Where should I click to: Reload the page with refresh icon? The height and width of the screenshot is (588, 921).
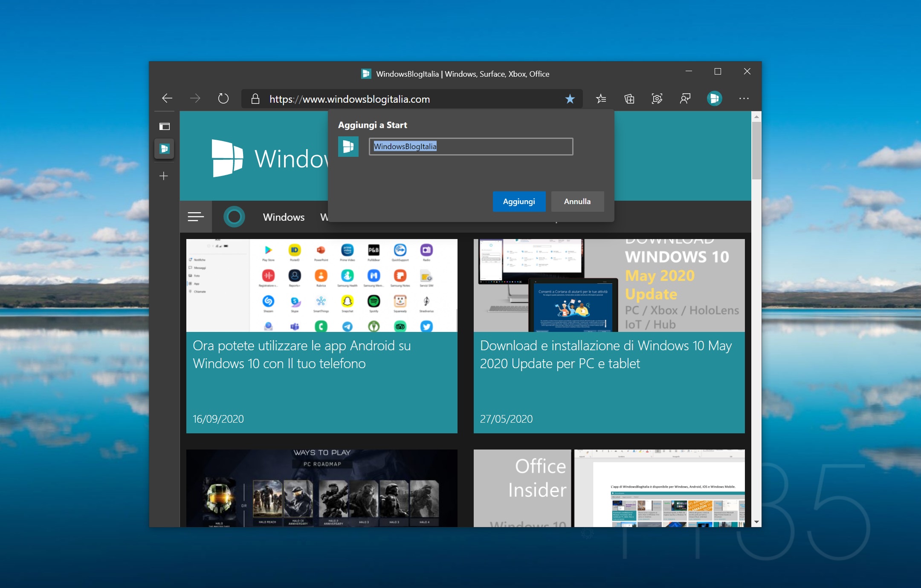[223, 98]
